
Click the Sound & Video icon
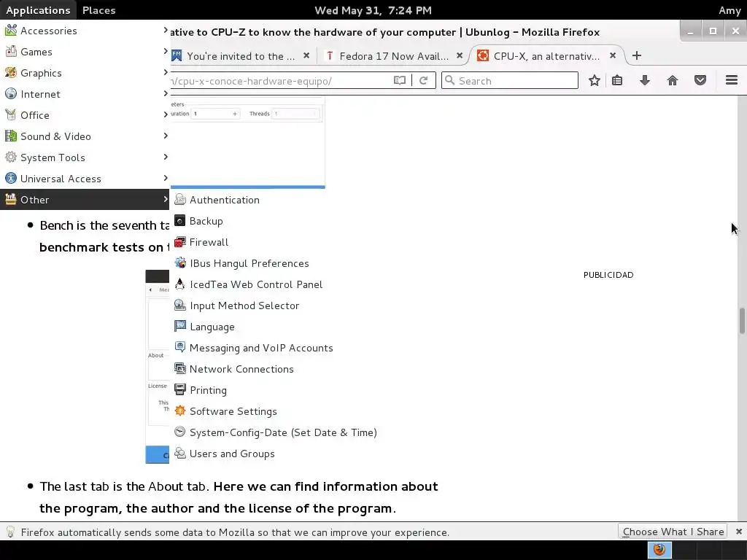click(11, 136)
